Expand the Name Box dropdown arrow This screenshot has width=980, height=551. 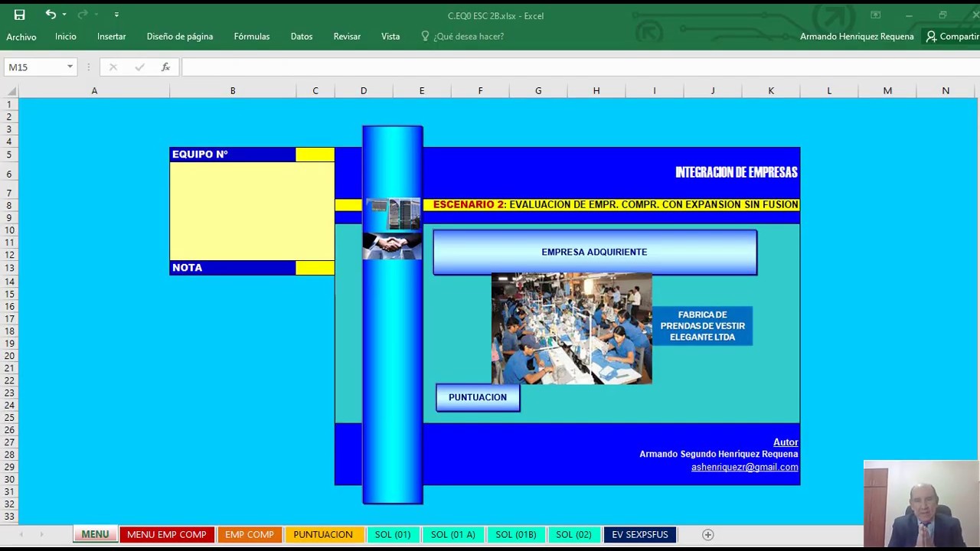[x=70, y=67]
